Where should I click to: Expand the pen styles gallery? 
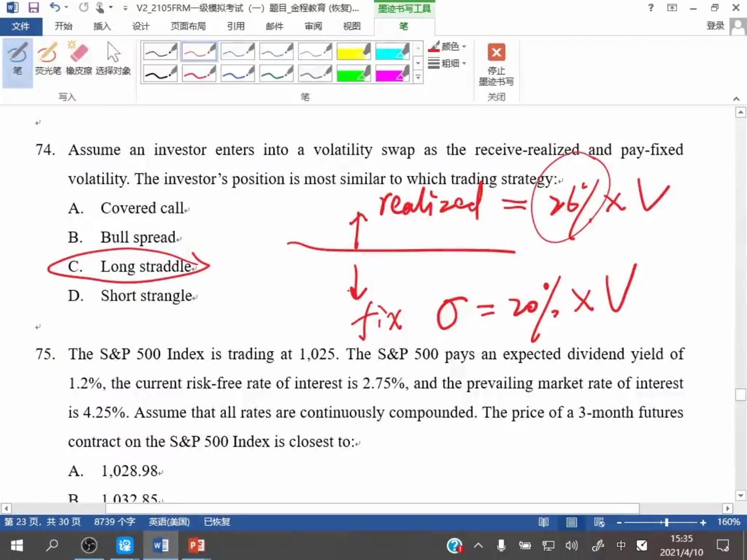point(418,78)
